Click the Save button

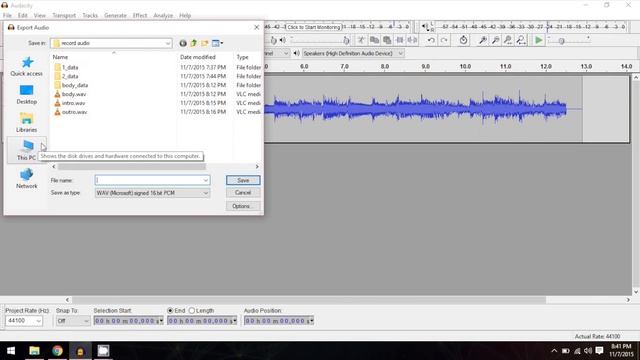(243, 180)
